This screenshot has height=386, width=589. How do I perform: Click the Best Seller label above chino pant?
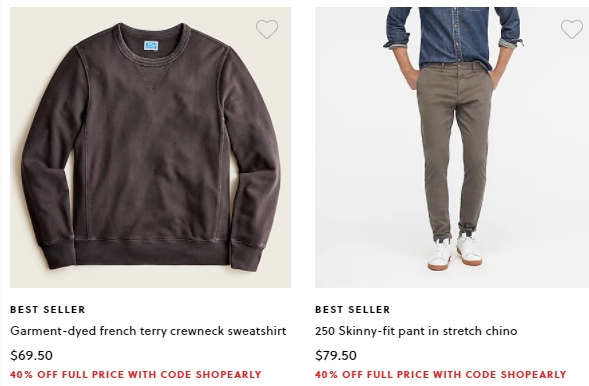pos(353,309)
